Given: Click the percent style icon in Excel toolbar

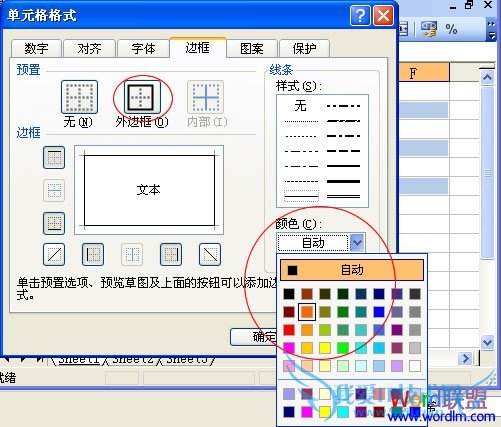Looking at the screenshot, I should 451,29.
